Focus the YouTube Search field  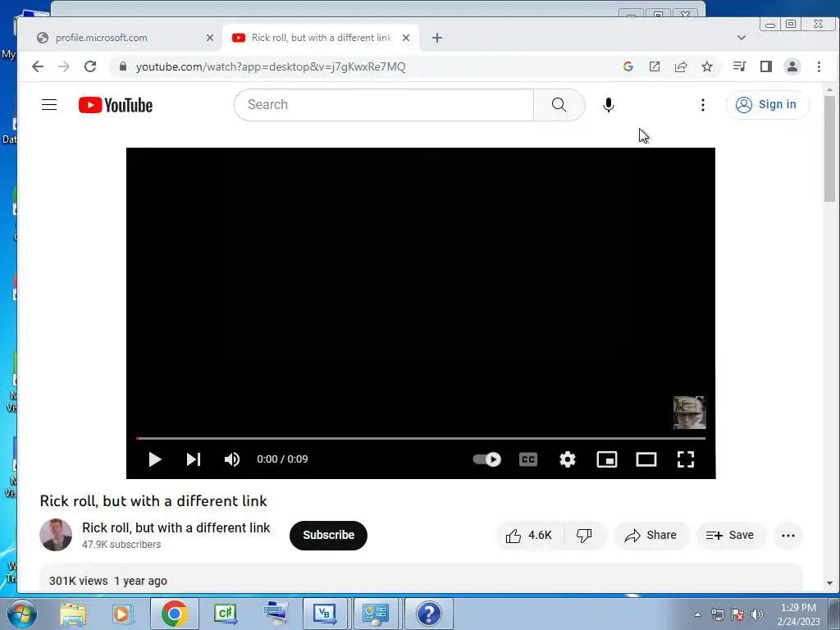[384, 104]
